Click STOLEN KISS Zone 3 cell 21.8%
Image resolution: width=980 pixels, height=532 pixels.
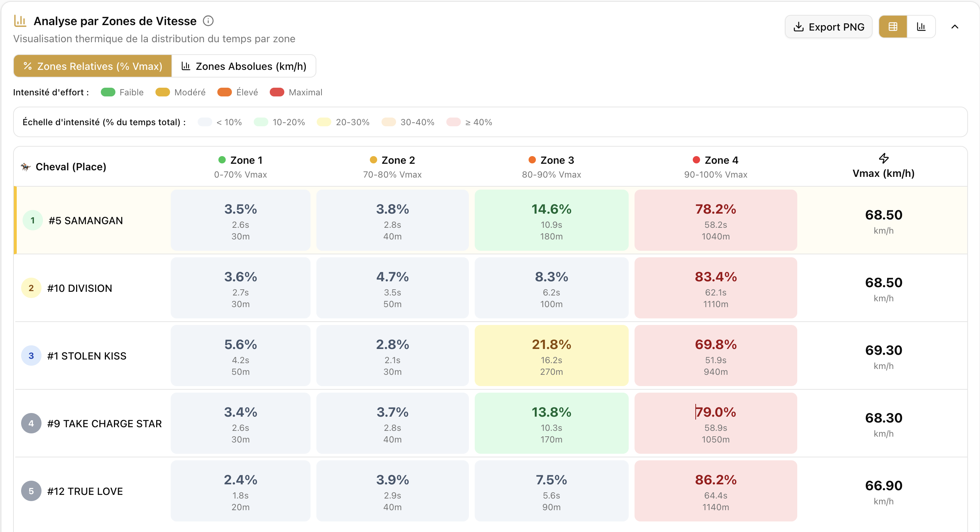click(x=552, y=356)
